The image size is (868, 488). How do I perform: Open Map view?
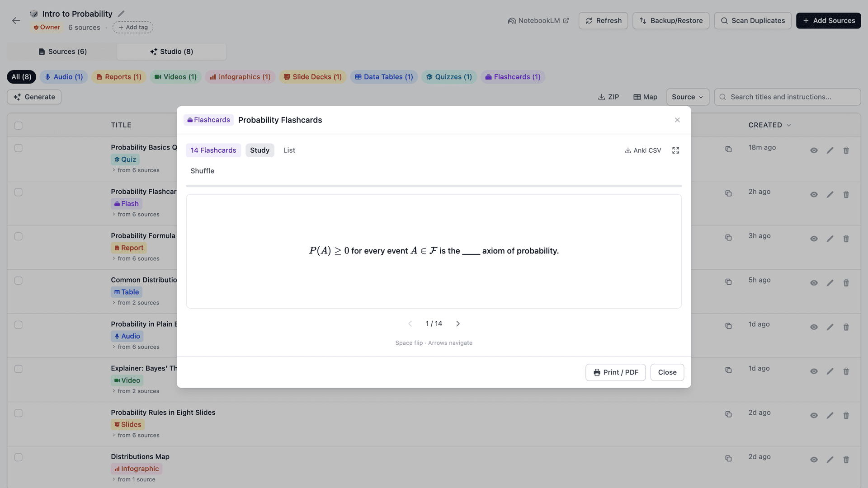(x=645, y=97)
